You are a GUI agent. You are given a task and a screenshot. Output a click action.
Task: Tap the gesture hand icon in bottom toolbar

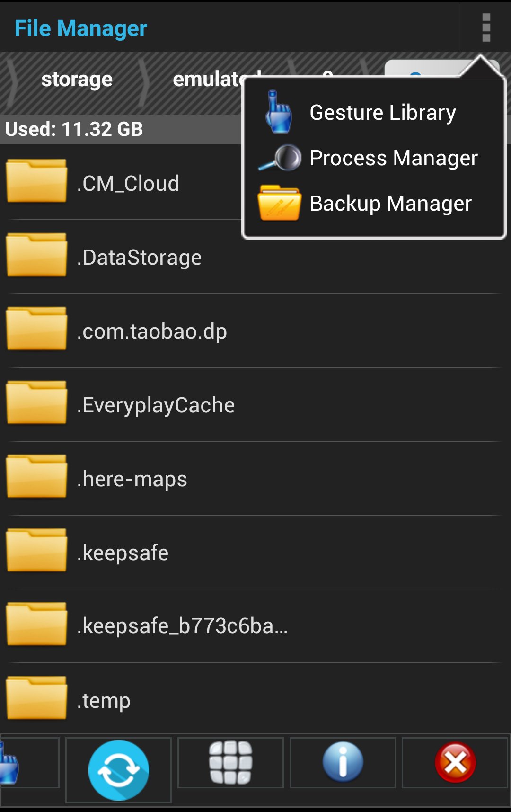point(9,763)
